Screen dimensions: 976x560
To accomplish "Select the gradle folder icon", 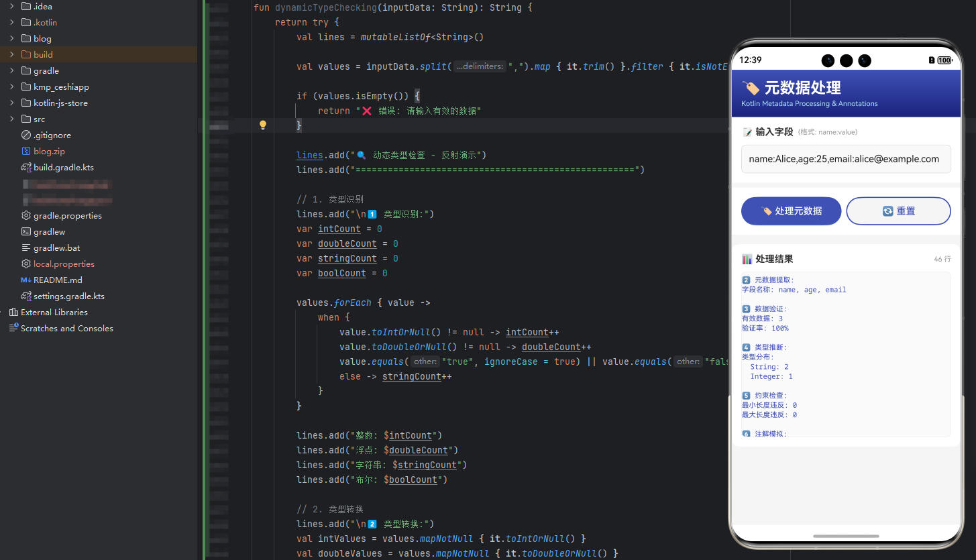I will coord(26,70).
